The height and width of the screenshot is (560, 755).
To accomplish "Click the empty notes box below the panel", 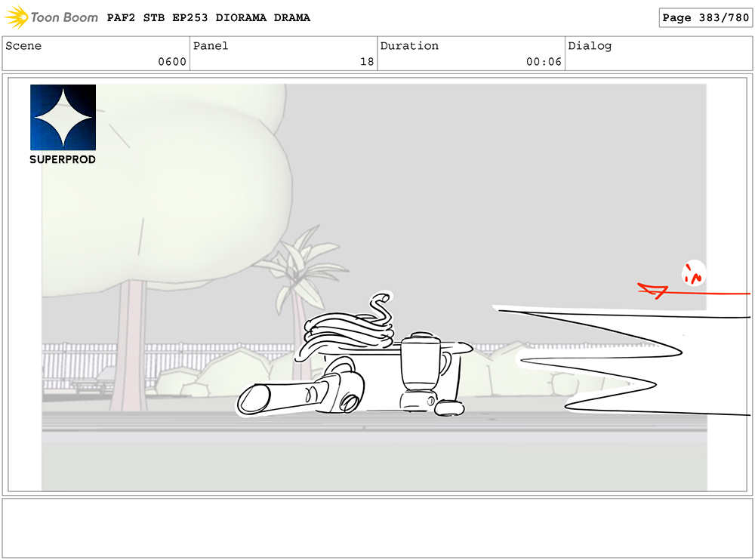I will pos(377,528).
